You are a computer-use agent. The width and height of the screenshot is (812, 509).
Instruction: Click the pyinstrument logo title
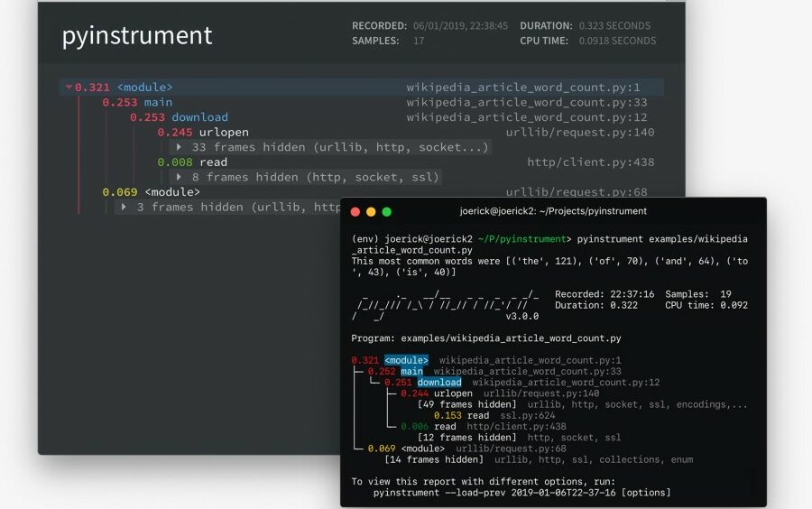click(x=137, y=36)
